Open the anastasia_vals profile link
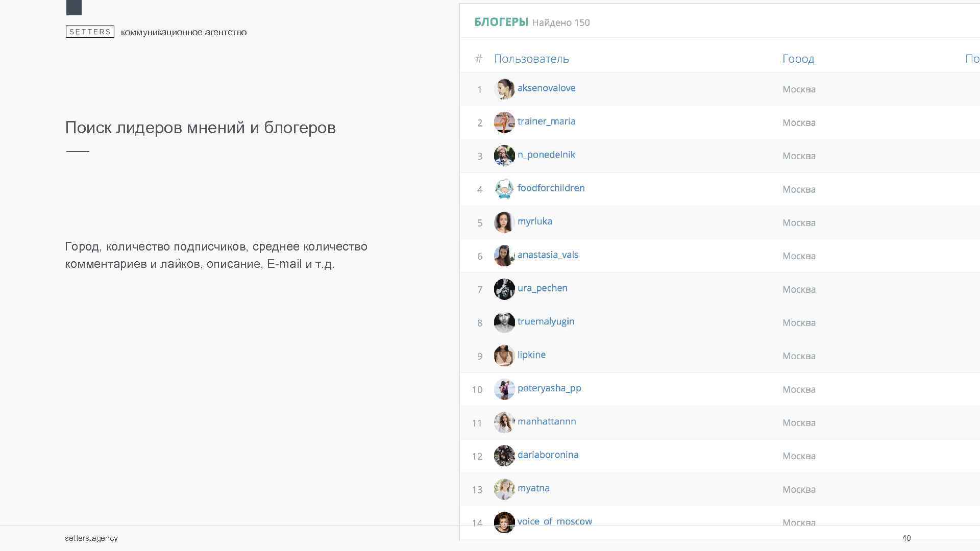 point(548,255)
